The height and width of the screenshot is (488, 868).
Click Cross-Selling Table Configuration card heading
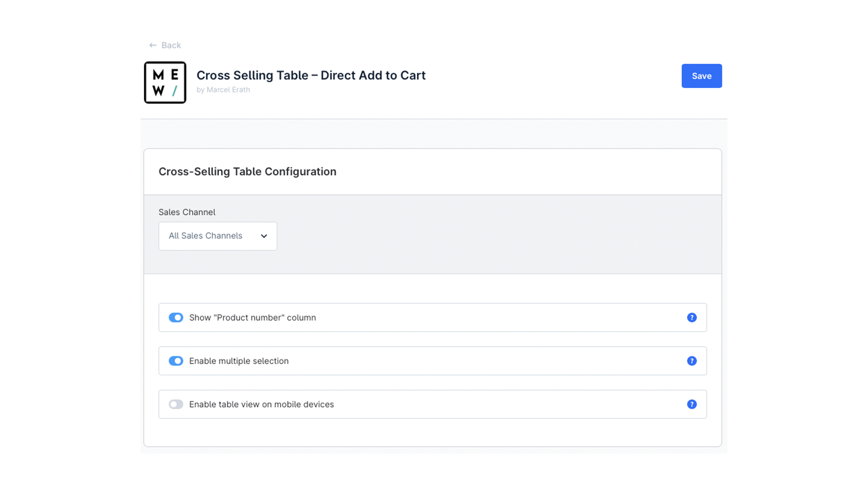pyautogui.click(x=247, y=172)
